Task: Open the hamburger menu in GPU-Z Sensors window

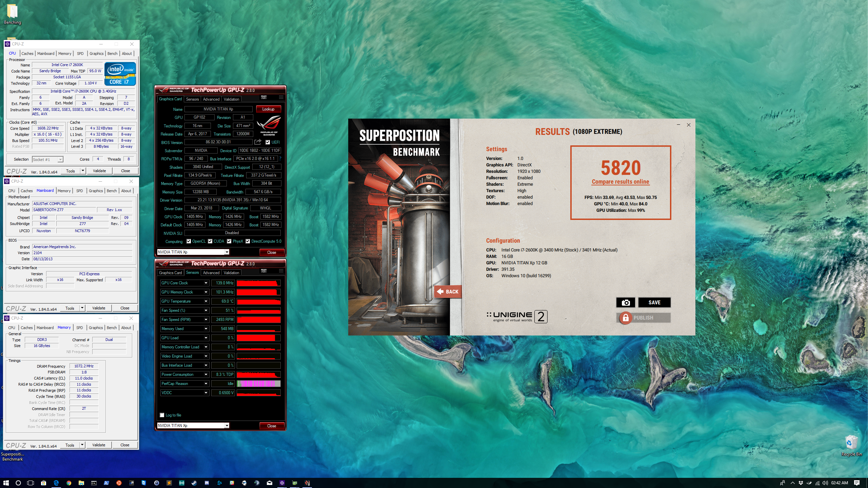Action: click(281, 271)
